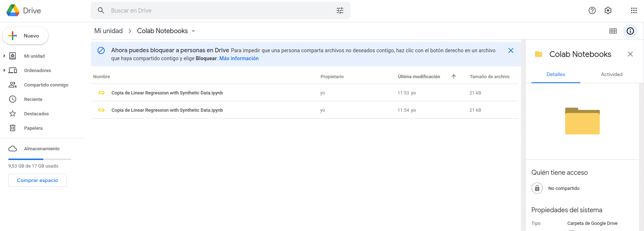Click Colab icon of the 11:53 file
Screen dimensions: 644x231
101,93
